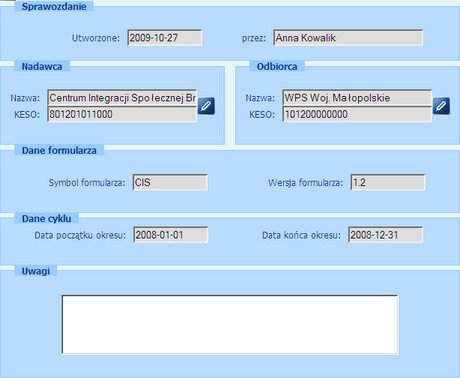Click the Data początku okresu: label
Viewport: 460px width, 378px height.
click(80, 235)
